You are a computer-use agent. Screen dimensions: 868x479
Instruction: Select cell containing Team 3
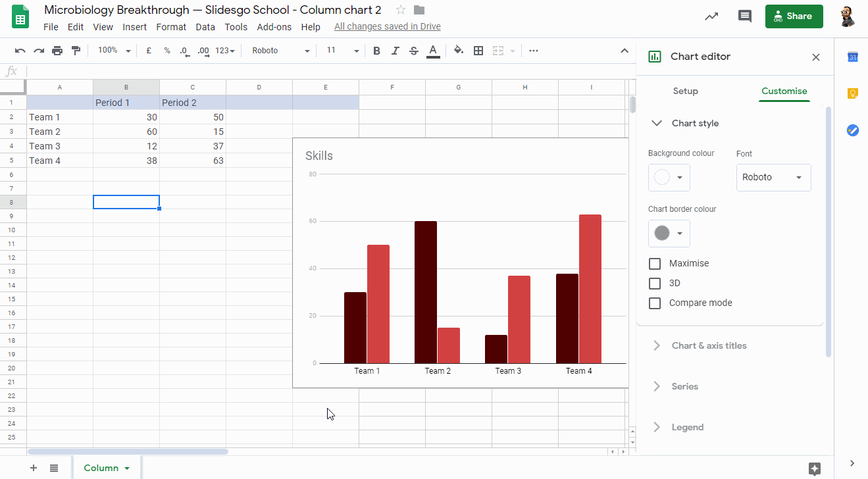[x=60, y=146]
